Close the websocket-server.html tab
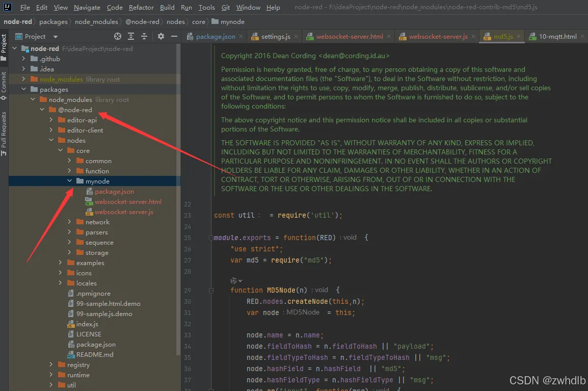 [x=388, y=36]
